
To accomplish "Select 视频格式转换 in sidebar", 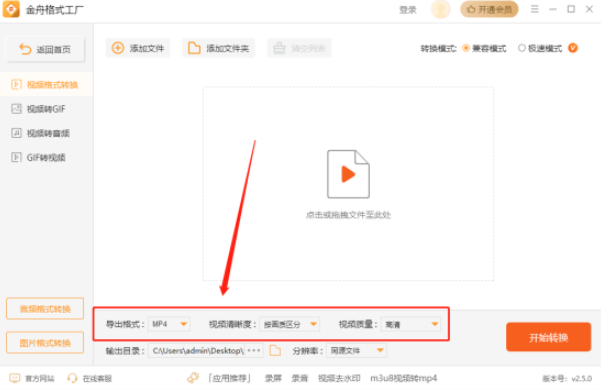I will (x=46, y=85).
